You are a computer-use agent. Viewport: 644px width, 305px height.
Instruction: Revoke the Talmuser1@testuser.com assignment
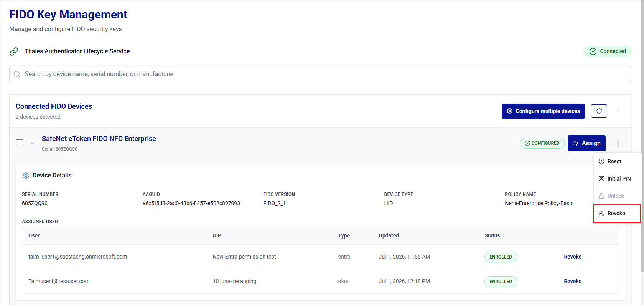click(x=573, y=281)
